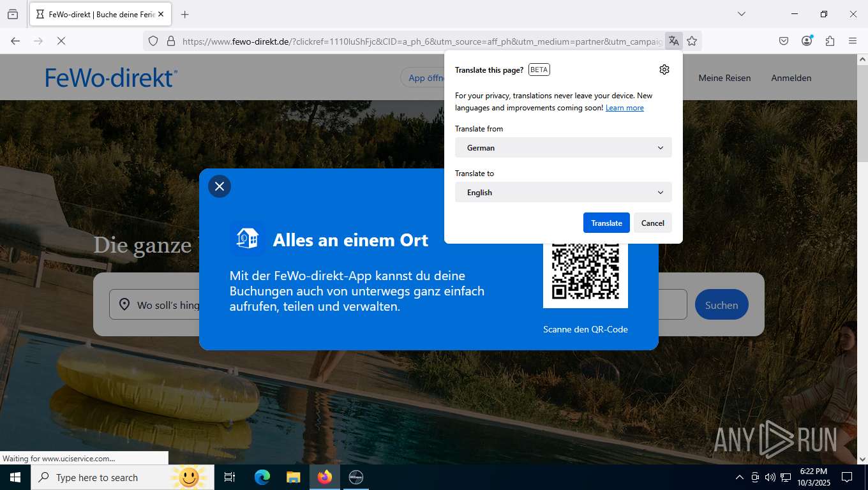Open translation settings gear icon
This screenshot has width=868, height=490.
click(x=664, y=70)
